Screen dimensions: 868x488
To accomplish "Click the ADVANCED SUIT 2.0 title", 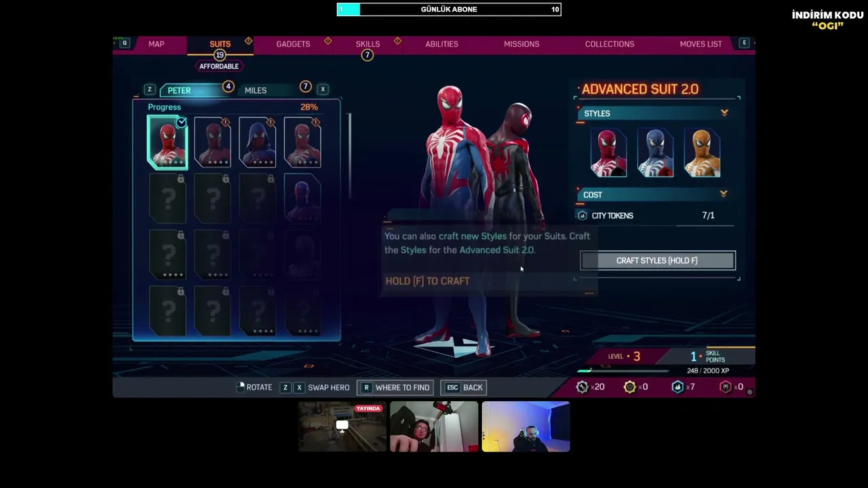I will [x=640, y=89].
